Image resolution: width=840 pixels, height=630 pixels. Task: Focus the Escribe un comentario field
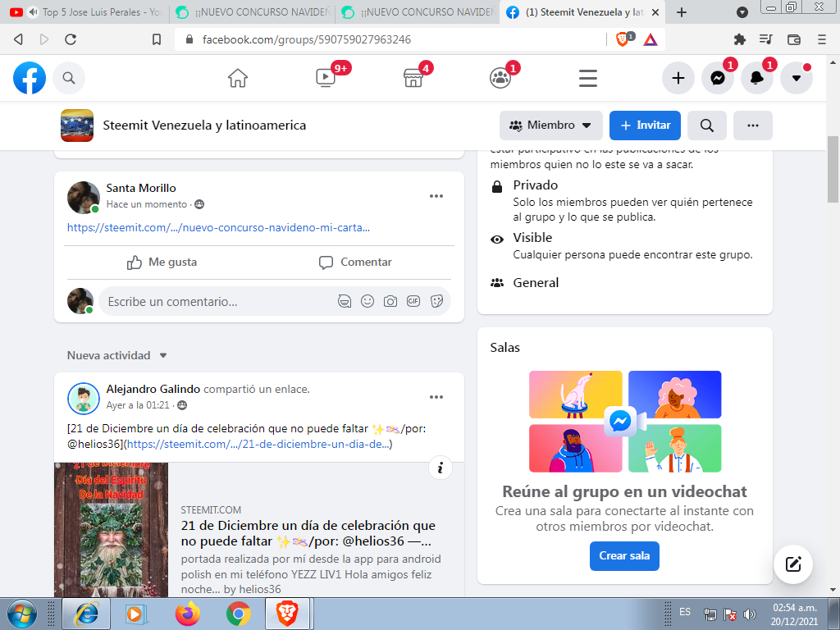coord(220,302)
